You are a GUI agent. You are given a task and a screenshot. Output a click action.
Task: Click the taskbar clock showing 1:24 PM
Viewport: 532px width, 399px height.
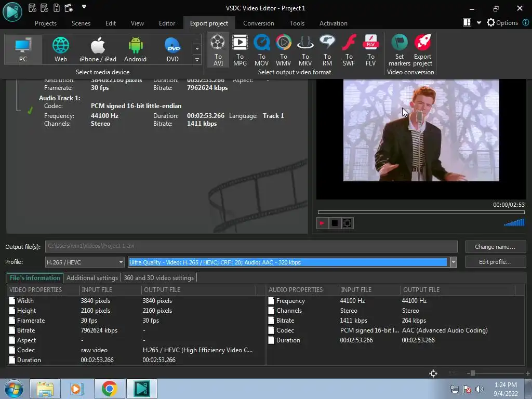(x=506, y=389)
